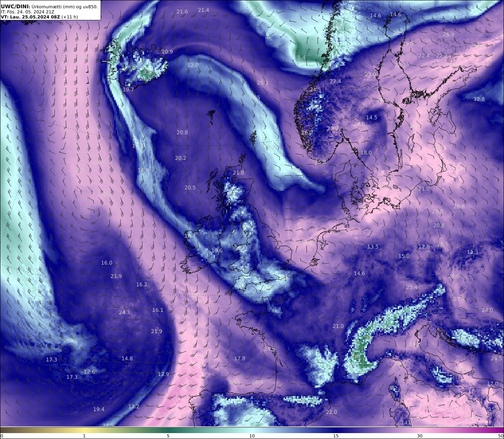504x439 pixels.
Task: Click the 15 tick label on the color scale
Action: [x=336, y=436]
